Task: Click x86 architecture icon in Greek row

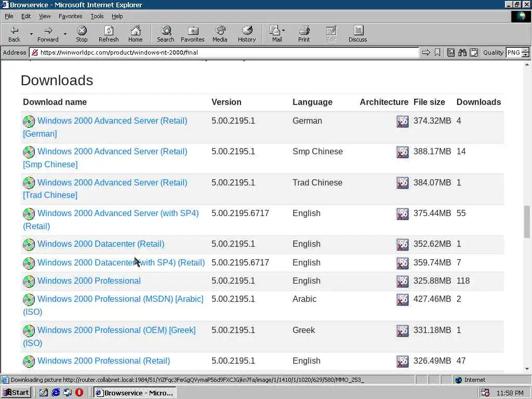Action: point(403,331)
